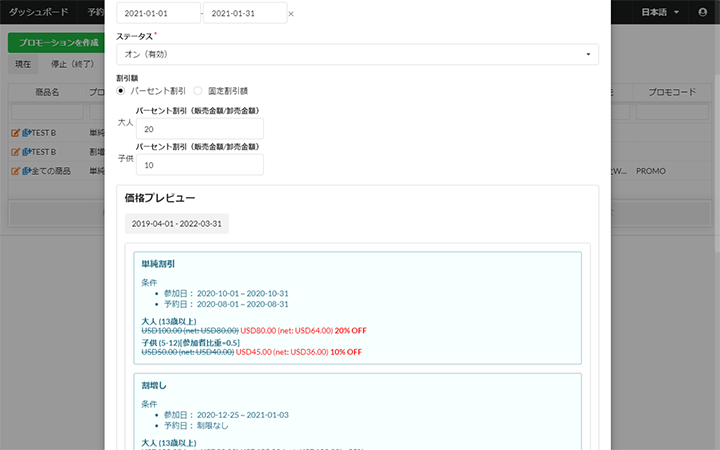Click the 全ての商品 product name
Viewport: 720px width, 450px height.
point(51,171)
